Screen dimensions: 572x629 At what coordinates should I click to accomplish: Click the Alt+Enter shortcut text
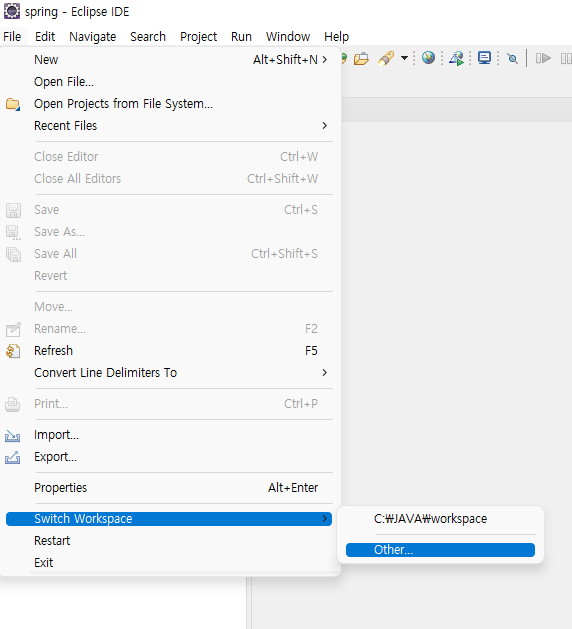293,488
